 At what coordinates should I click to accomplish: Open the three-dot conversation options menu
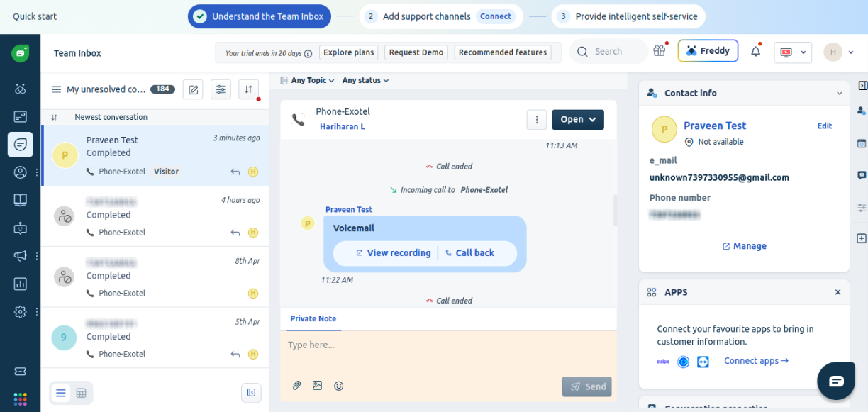click(x=537, y=120)
